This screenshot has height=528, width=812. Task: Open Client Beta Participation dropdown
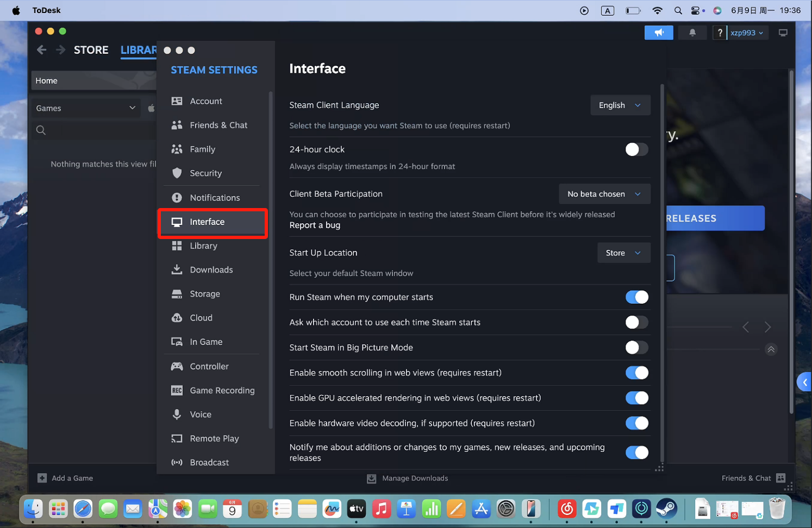click(x=604, y=194)
